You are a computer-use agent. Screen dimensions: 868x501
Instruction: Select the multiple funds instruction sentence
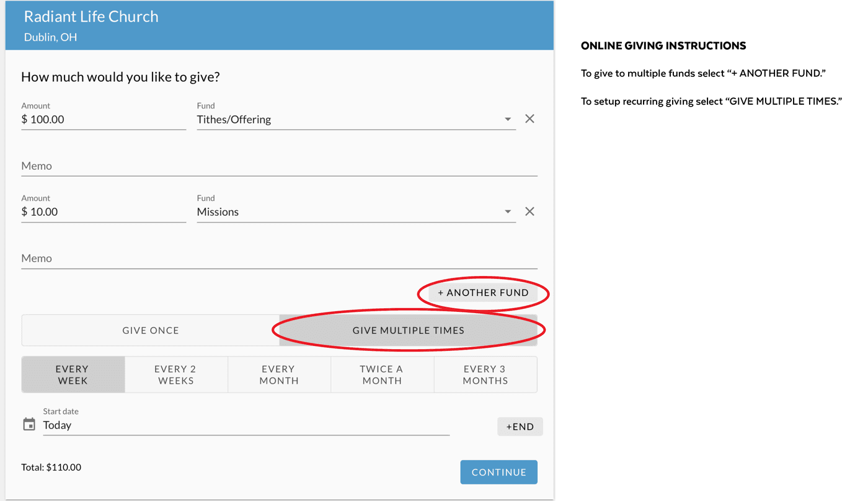[704, 74]
